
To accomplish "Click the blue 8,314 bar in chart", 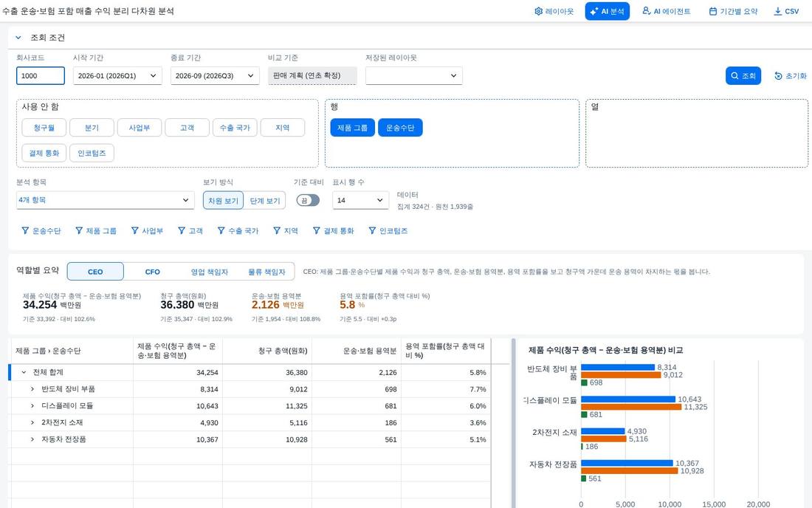I will point(618,367).
